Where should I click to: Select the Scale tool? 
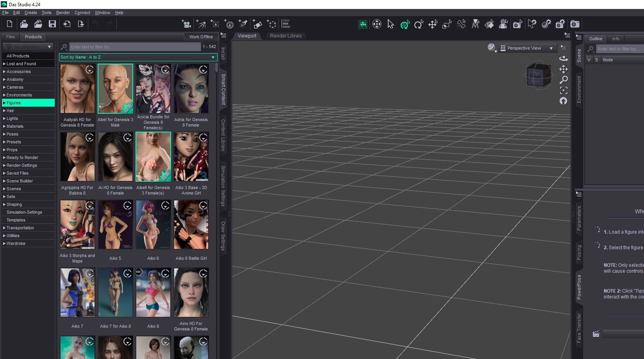(447, 24)
